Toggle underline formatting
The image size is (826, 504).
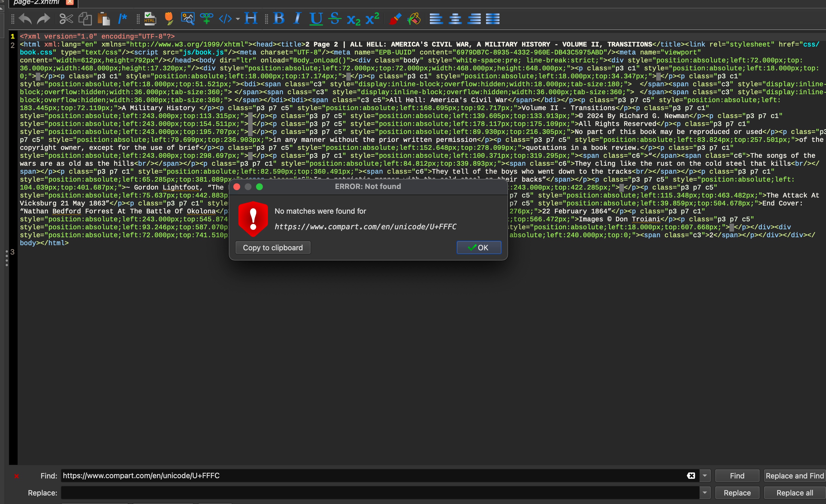316,19
